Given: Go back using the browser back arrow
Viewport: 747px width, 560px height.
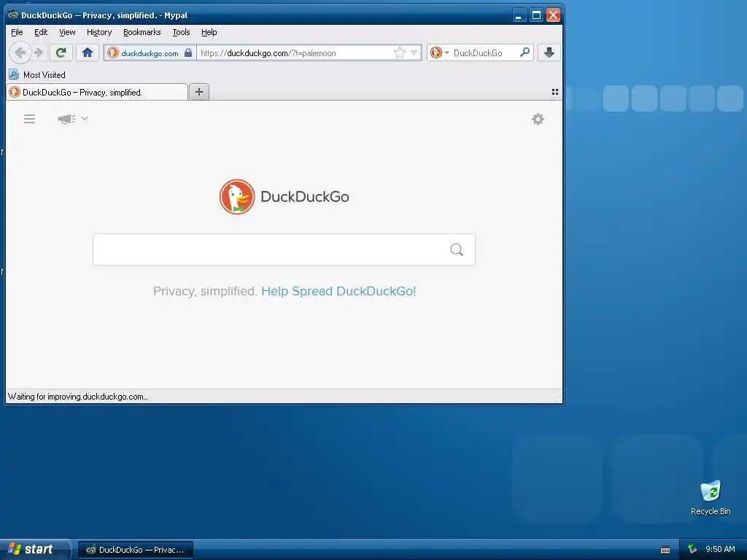Looking at the screenshot, I should [20, 52].
